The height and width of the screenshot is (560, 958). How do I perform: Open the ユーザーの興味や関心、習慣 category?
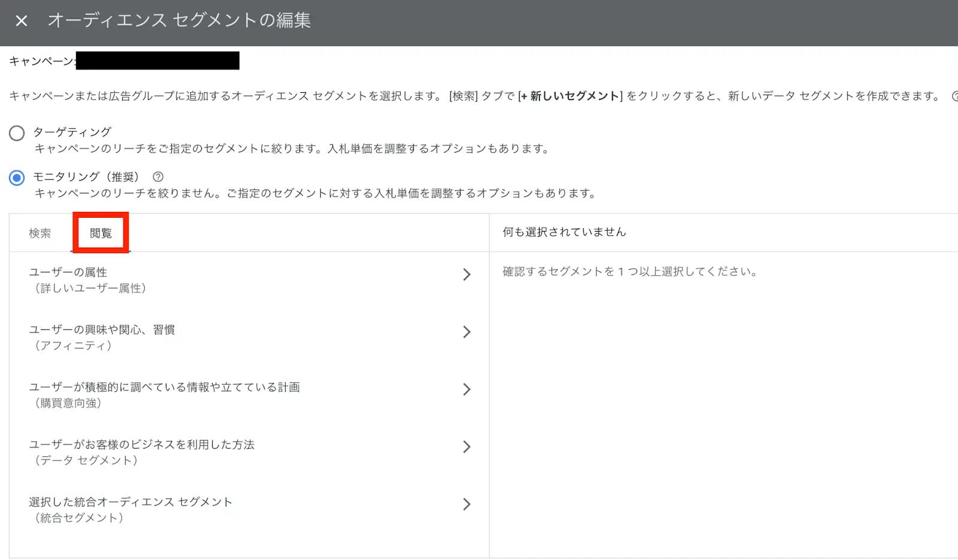coord(102,329)
